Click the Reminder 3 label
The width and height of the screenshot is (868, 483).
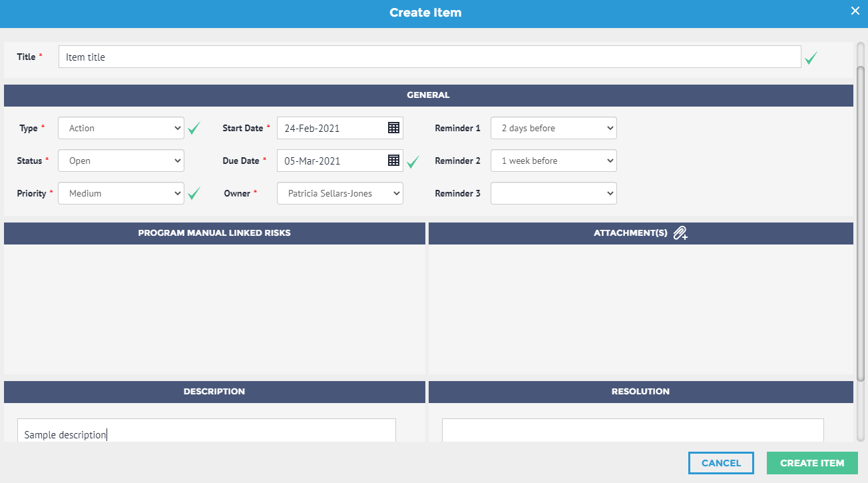point(457,193)
